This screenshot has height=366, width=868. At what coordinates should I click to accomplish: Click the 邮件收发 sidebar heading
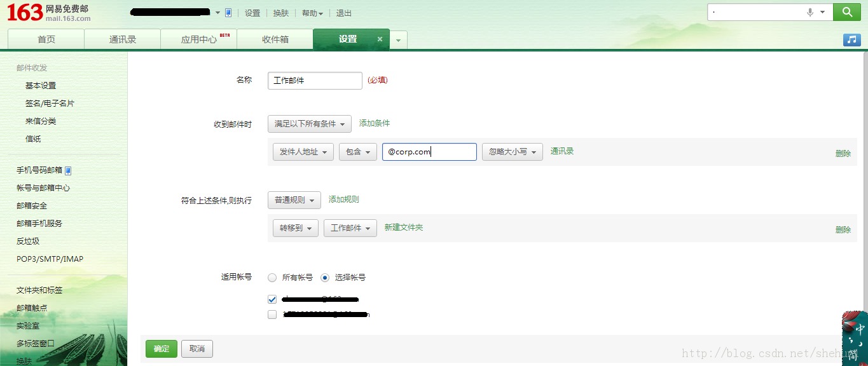(32, 68)
